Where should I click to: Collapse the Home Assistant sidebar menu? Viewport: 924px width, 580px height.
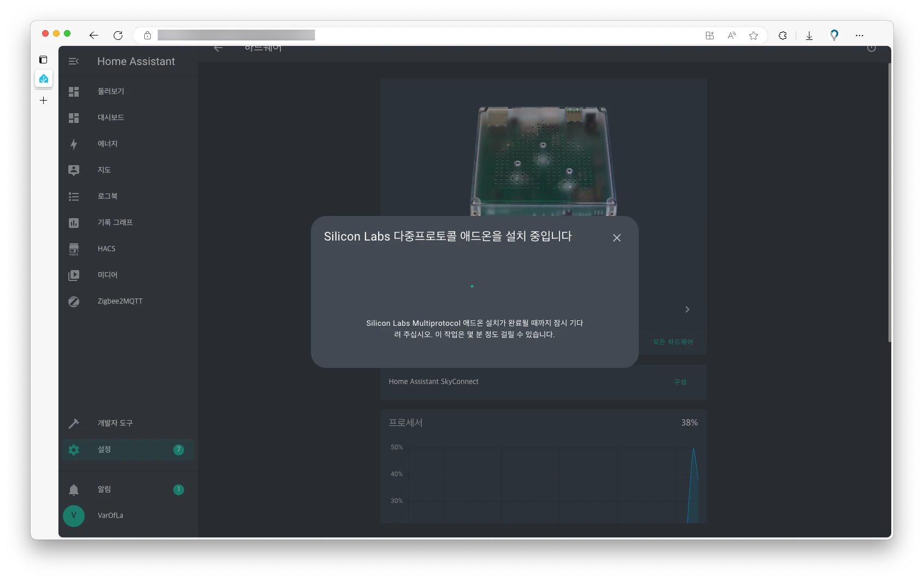pyautogui.click(x=74, y=61)
